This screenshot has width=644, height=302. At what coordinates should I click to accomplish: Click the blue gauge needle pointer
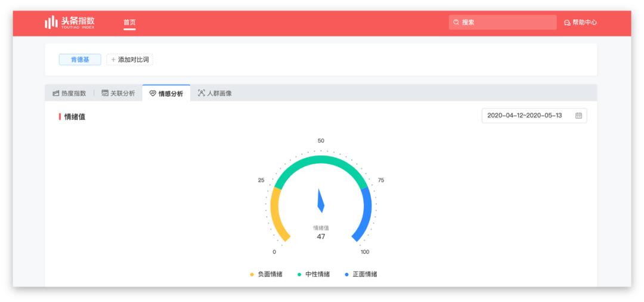(321, 201)
